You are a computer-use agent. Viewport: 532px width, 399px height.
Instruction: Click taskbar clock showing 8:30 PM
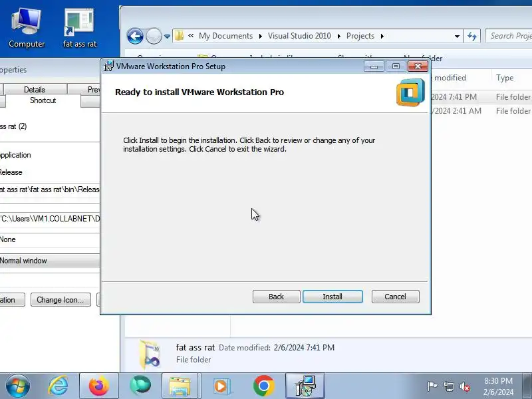(498, 386)
